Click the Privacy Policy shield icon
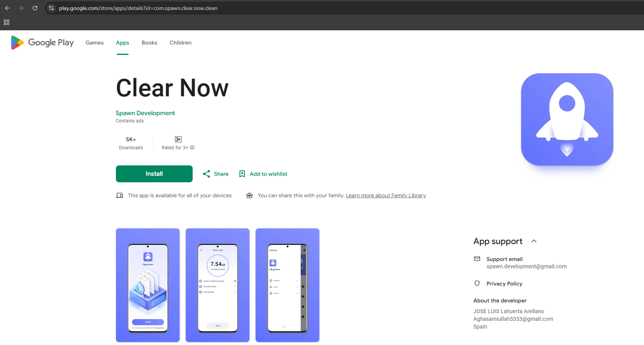Screen dimensions: 644x345 [x=477, y=283]
